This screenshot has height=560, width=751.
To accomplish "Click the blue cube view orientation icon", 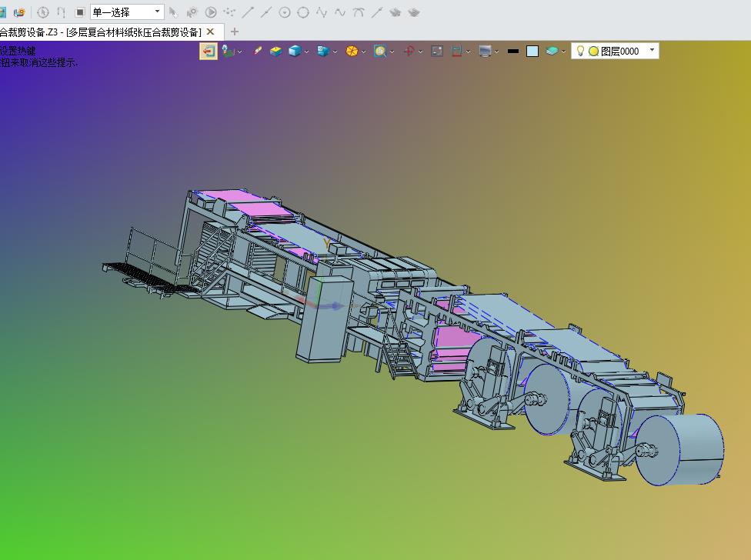I will point(323,52).
